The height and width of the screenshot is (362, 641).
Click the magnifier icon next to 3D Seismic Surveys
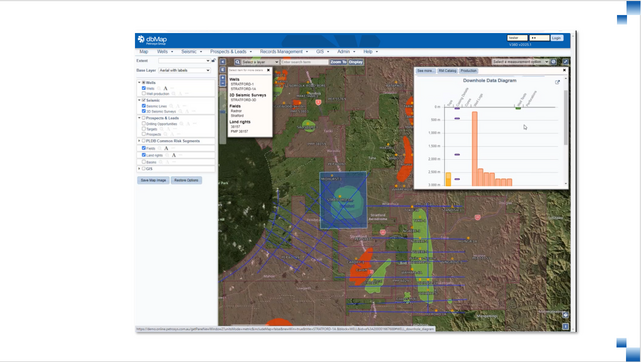pos(181,111)
